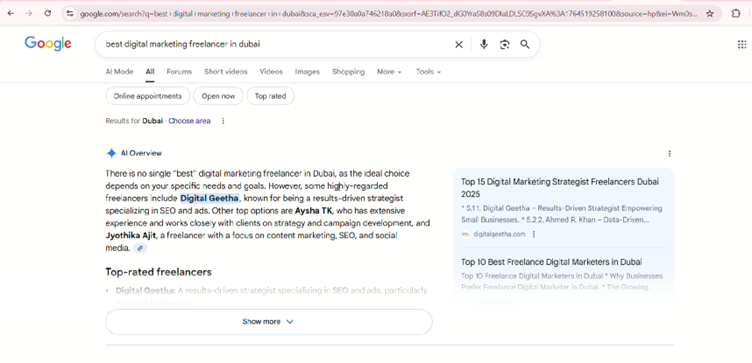Open Top 15 Digital Marketing Strategist Freelancers link

(x=560, y=188)
